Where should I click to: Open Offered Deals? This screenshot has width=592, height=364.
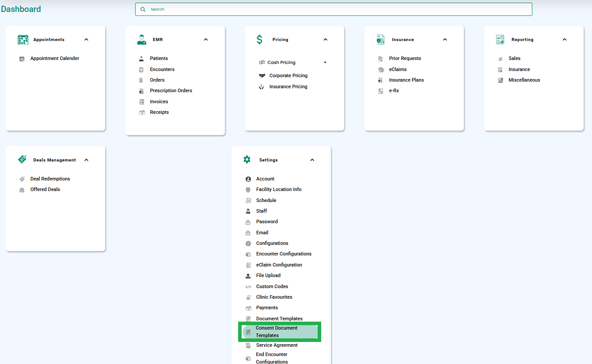(x=45, y=190)
